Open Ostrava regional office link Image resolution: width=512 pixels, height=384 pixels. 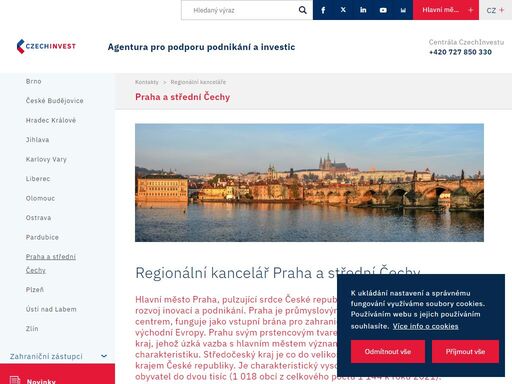coord(38,218)
